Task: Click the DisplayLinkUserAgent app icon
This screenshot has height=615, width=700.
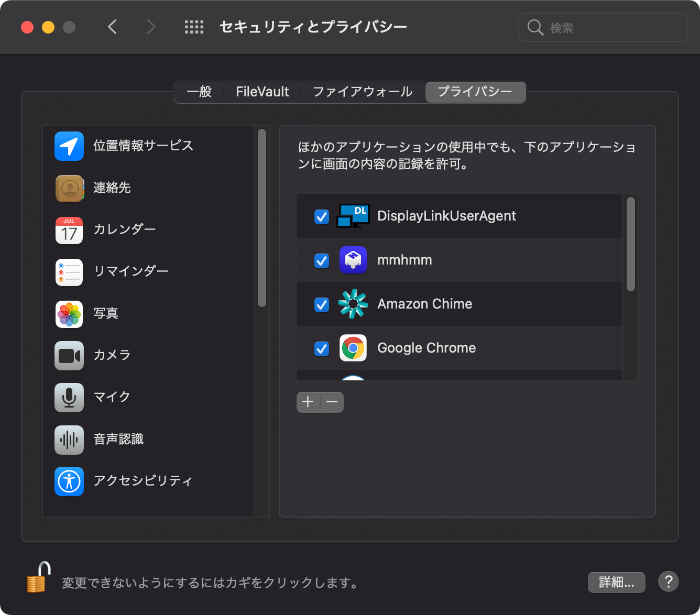Action: click(353, 216)
